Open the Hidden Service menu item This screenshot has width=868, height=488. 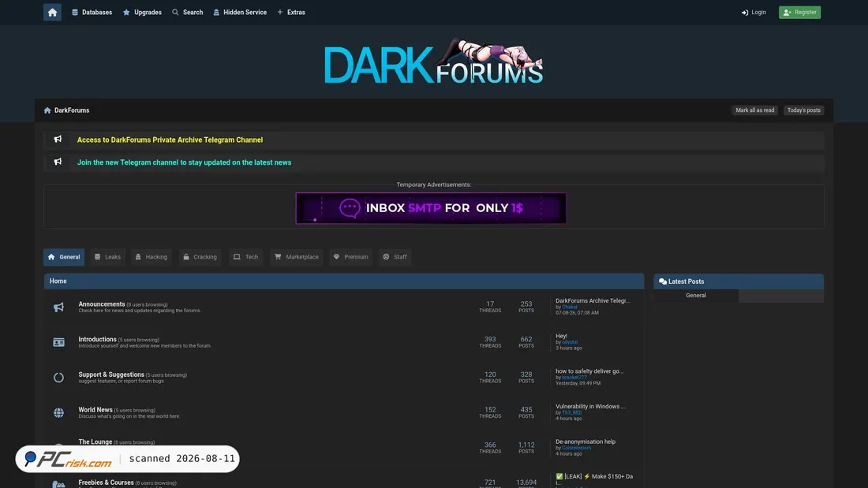(x=240, y=12)
